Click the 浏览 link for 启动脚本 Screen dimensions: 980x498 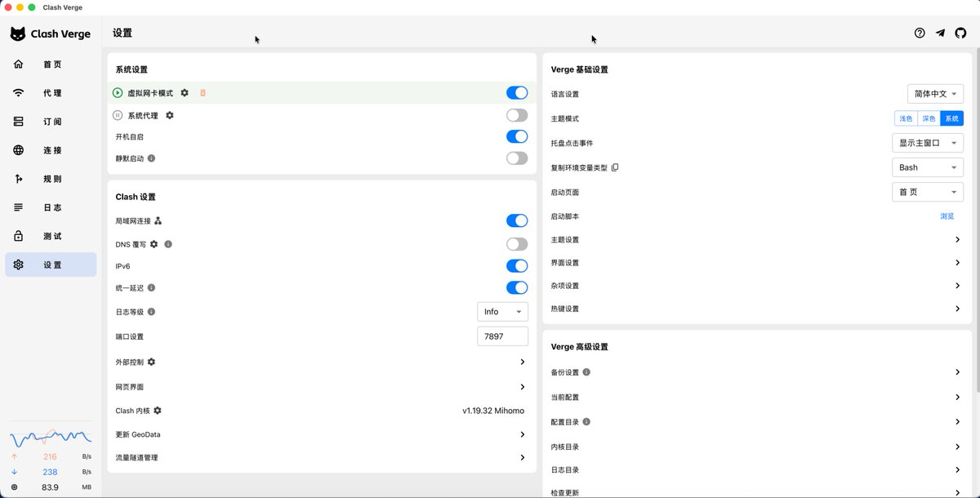pyautogui.click(x=947, y=216)
